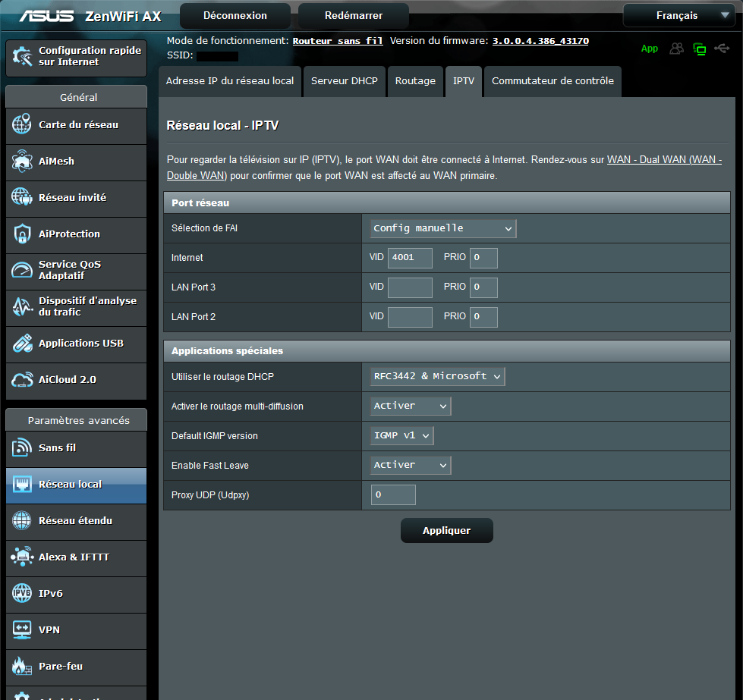Open Carte du réseau menu label
The image size is (743, 700).
tap(79, 124)
